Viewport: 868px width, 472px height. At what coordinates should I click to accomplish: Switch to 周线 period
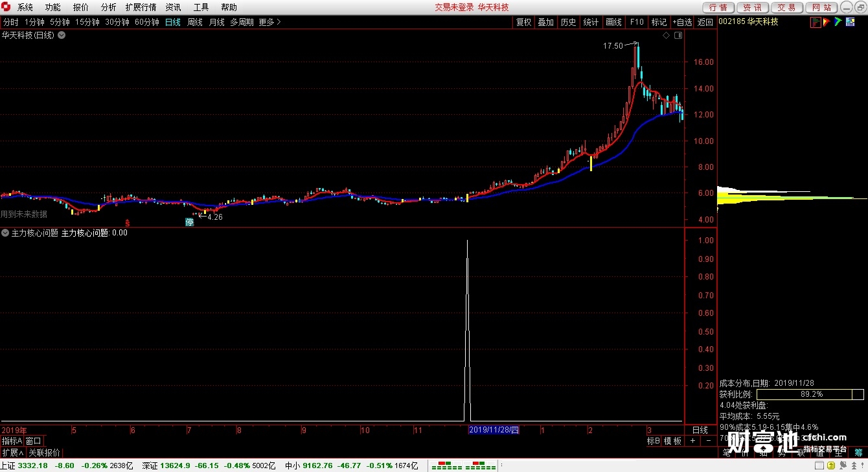click(195, 22)
